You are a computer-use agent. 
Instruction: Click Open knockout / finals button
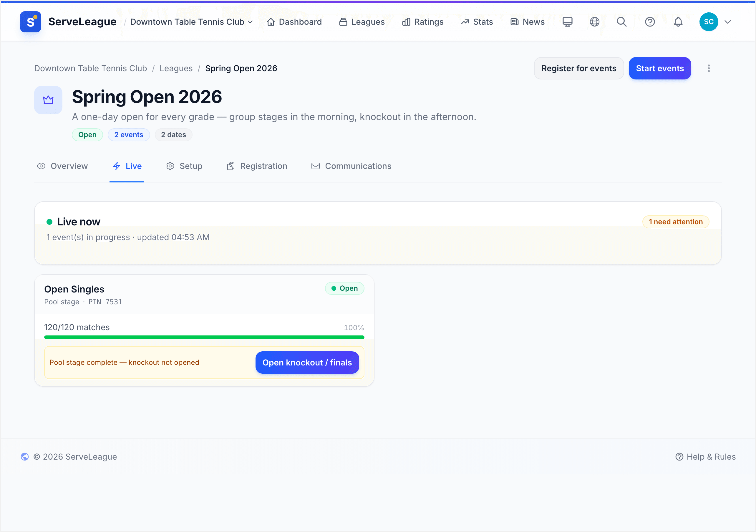coord(307,363)
